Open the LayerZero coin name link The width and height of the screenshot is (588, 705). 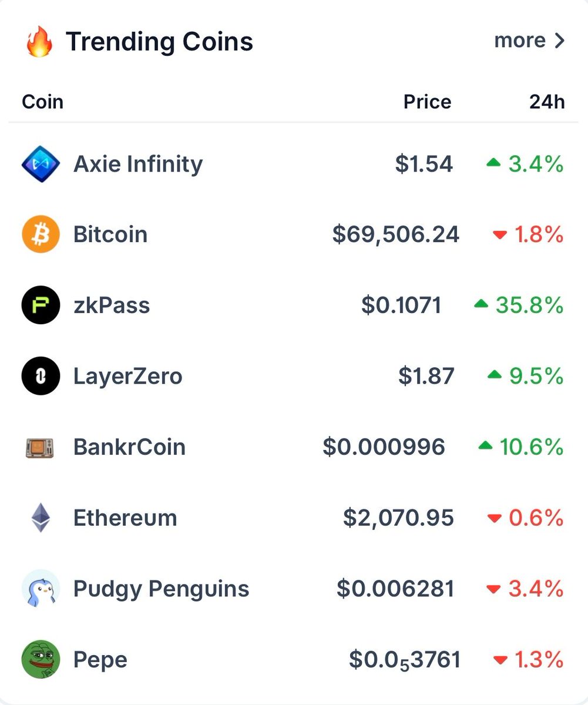[x=128, y=376]
